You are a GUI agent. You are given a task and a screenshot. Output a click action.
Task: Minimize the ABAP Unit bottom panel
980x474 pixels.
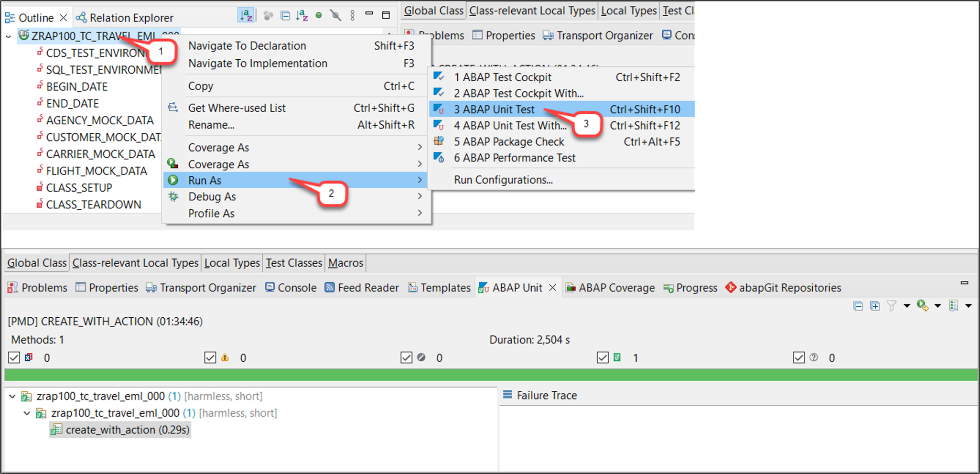[964, 283]
